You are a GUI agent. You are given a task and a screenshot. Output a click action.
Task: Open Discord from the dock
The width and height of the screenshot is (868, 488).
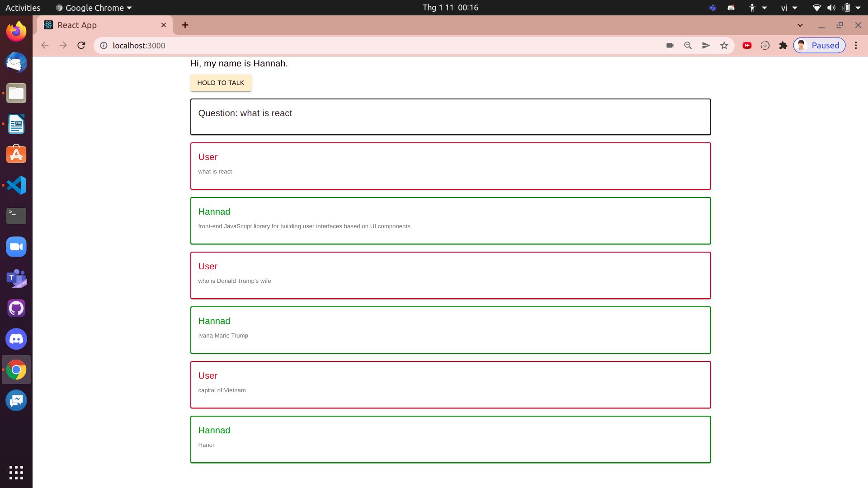pos(16,339)
